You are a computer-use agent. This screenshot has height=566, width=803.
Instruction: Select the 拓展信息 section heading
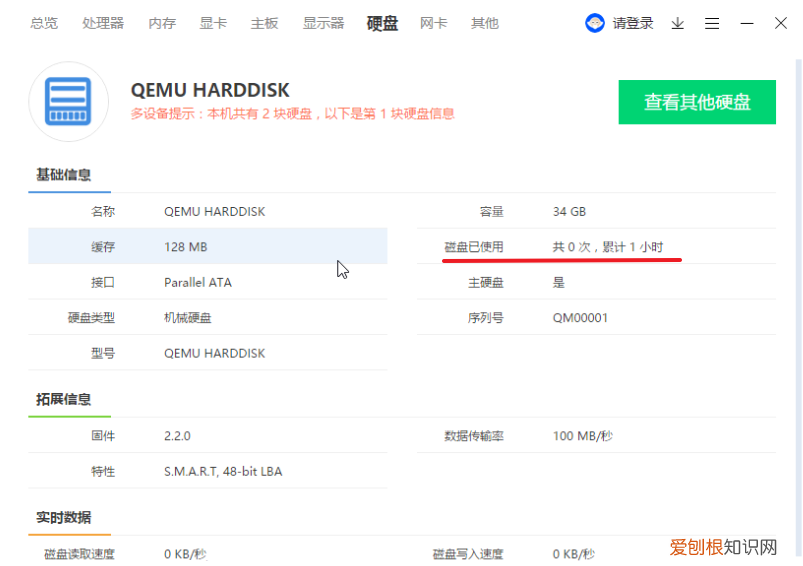point(64,399)
